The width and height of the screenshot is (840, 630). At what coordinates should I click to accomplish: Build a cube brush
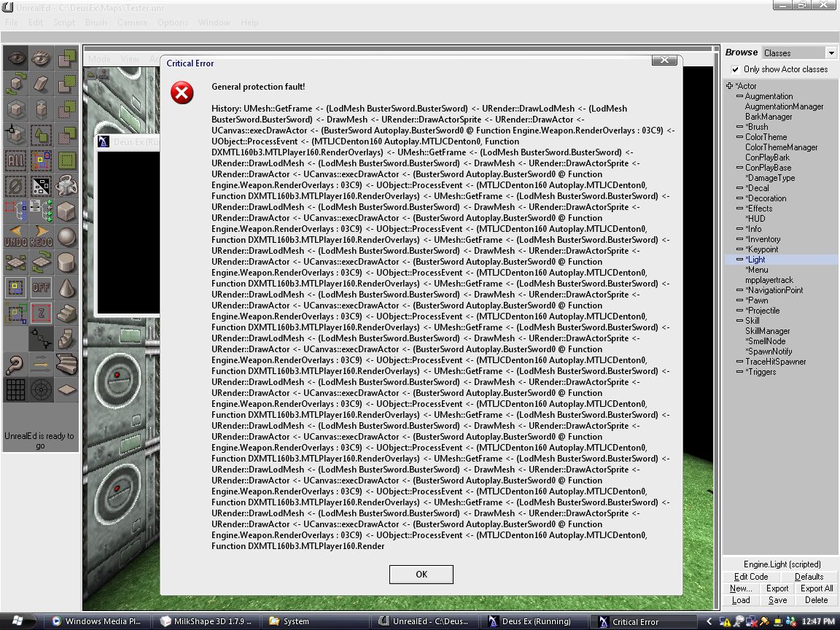(67, 211)
